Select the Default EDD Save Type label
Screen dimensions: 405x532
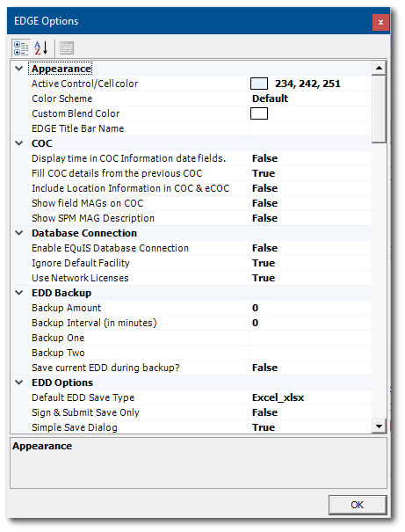pyautogui.click(x=83, y=397)
